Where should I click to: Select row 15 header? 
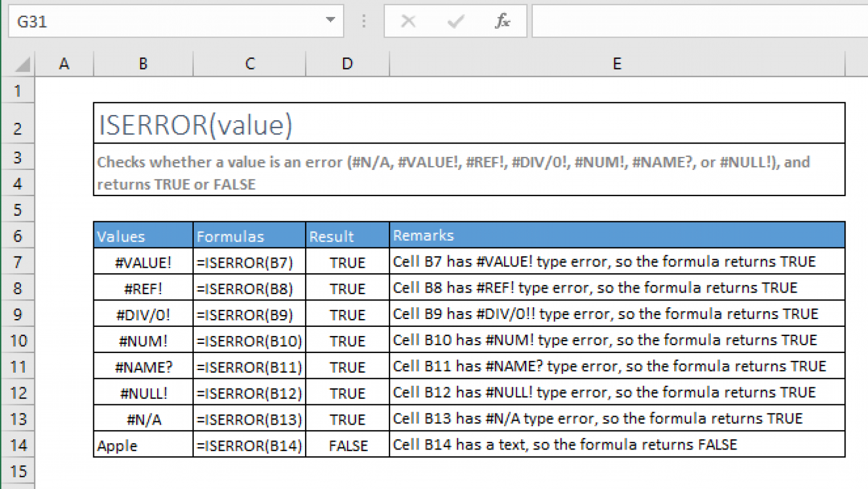18,471
